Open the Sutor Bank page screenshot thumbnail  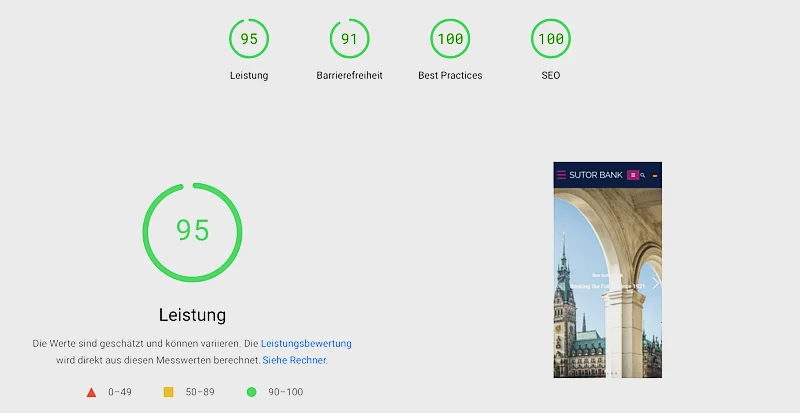pyautogui.click(x=607, y=270)
